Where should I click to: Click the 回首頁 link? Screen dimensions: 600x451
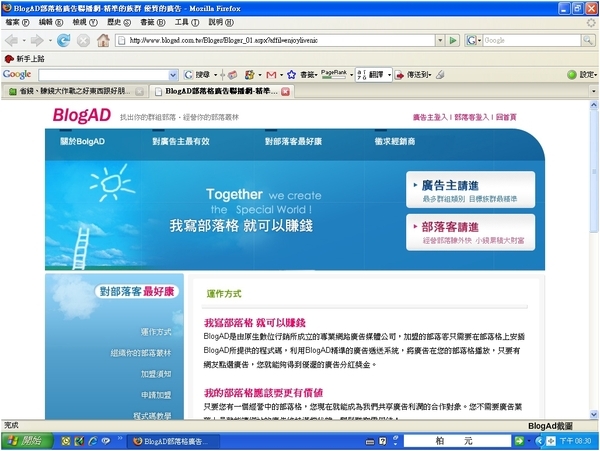coord(506,117)
